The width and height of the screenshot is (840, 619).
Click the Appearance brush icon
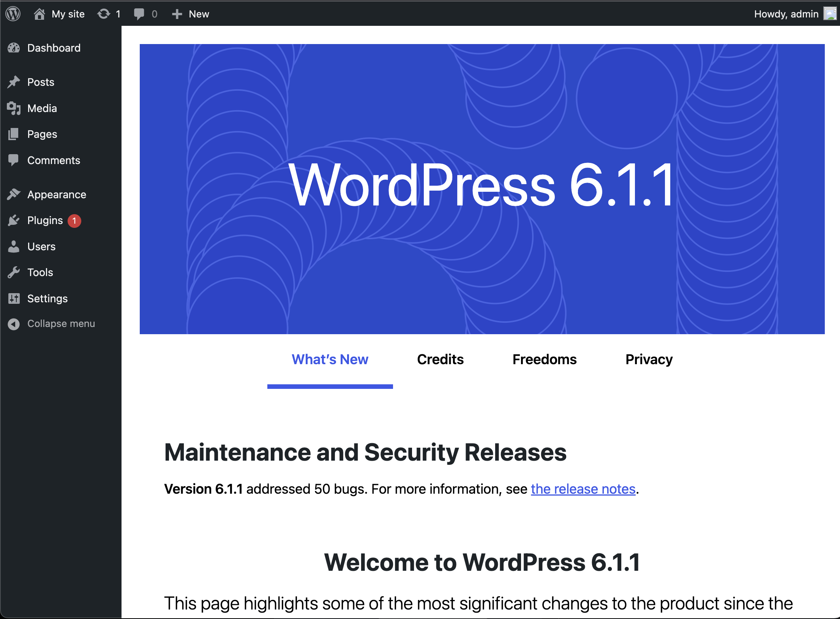[x=14, y=194]
